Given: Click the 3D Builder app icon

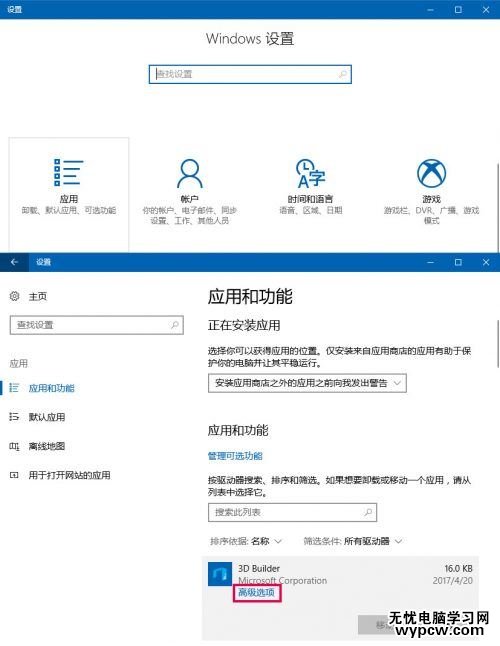Looking at the screenshot, I should click(x=220, y=574).
